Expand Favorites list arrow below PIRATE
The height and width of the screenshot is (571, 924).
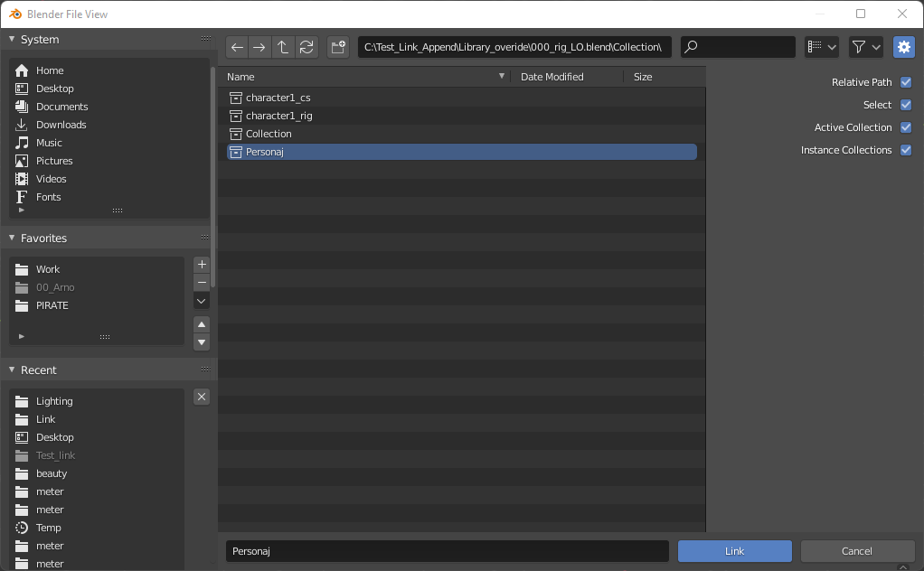21,337
